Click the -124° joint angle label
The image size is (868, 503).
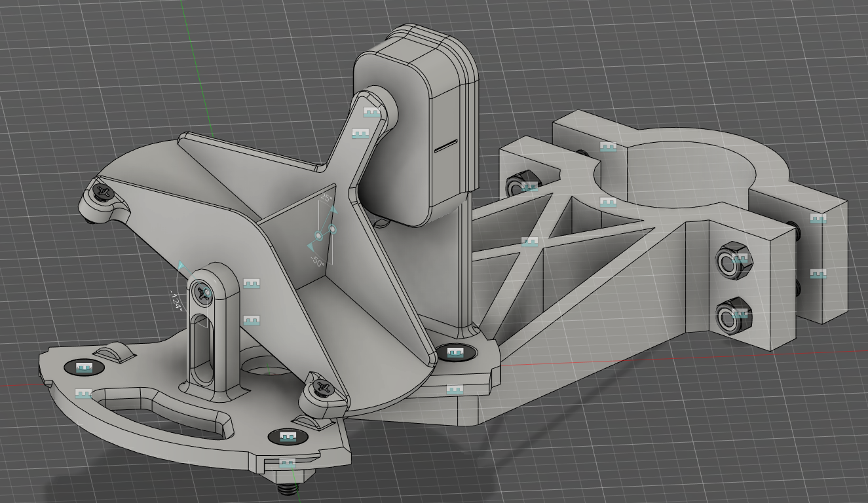tap(176, 301)
